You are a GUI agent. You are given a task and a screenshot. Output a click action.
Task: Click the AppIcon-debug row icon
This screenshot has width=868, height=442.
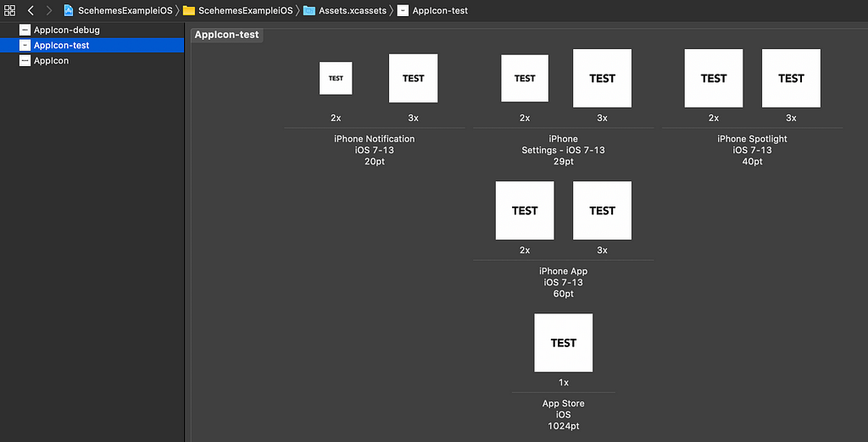25,30
